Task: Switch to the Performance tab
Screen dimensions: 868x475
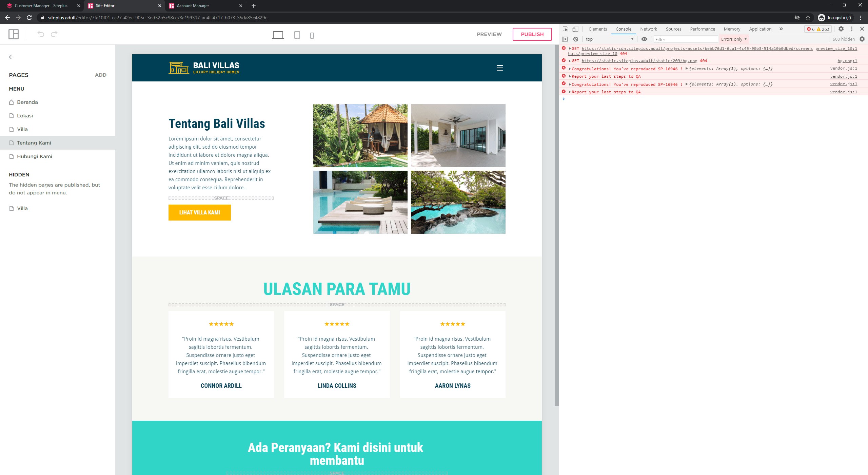Action: [x=702, y=29]
